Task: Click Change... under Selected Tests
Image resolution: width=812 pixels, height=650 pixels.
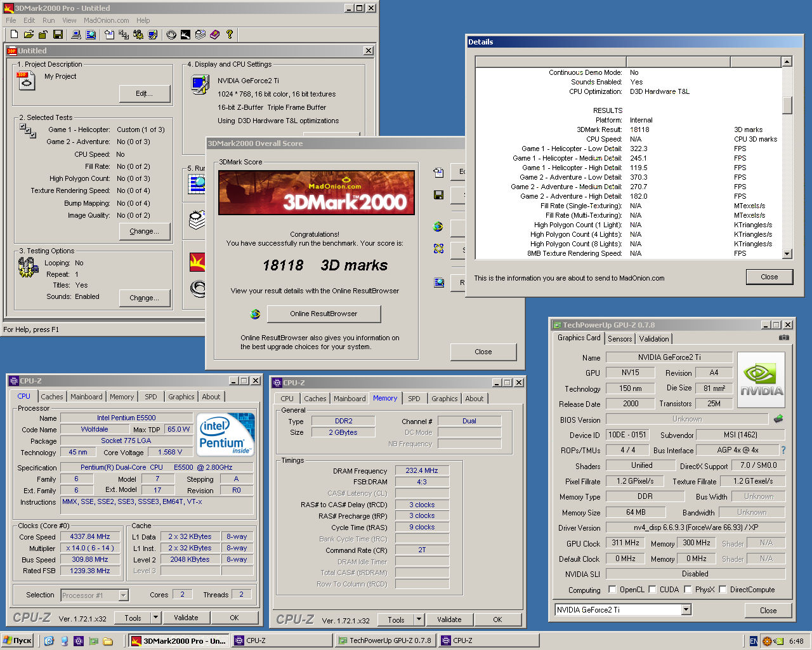Action: click(145, 231)
